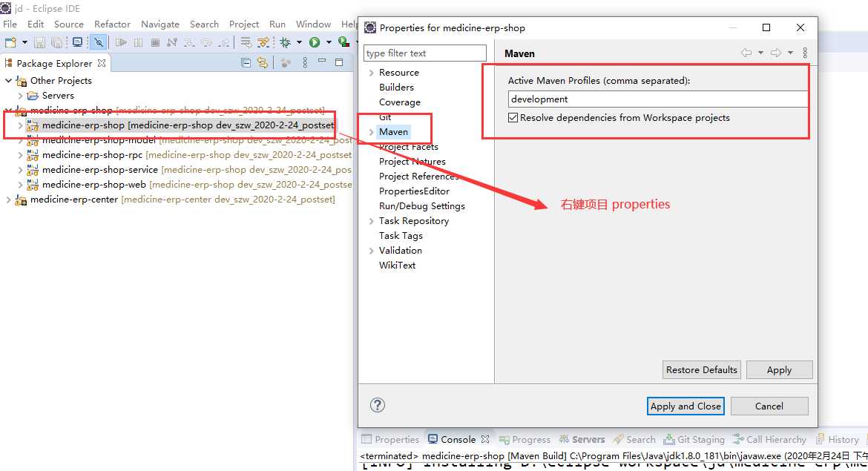Screen dimensions: 868x471
Task: Close the Package Explorer tab
Action: 102,63
